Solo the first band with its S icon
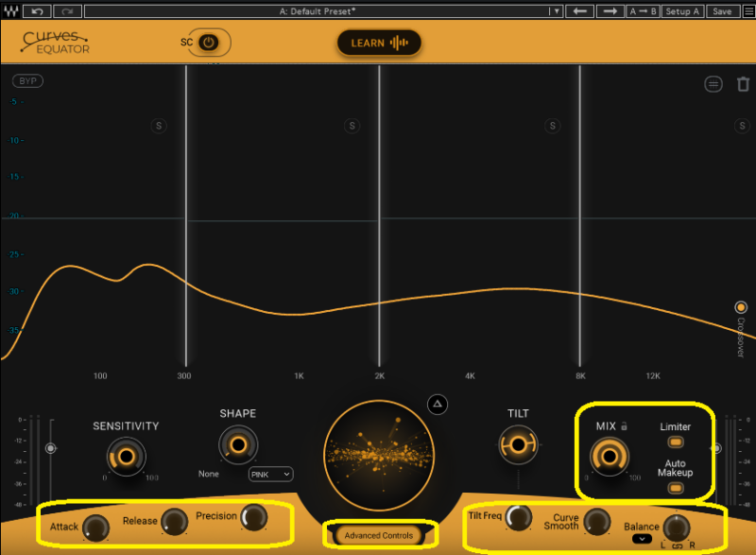 click(159, 126)
